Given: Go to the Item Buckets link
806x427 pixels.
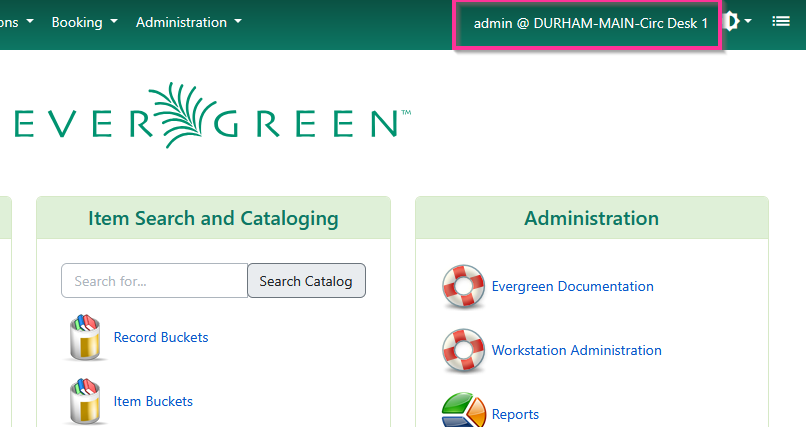Looking at the screenshot, I should [x=153, y=402].
